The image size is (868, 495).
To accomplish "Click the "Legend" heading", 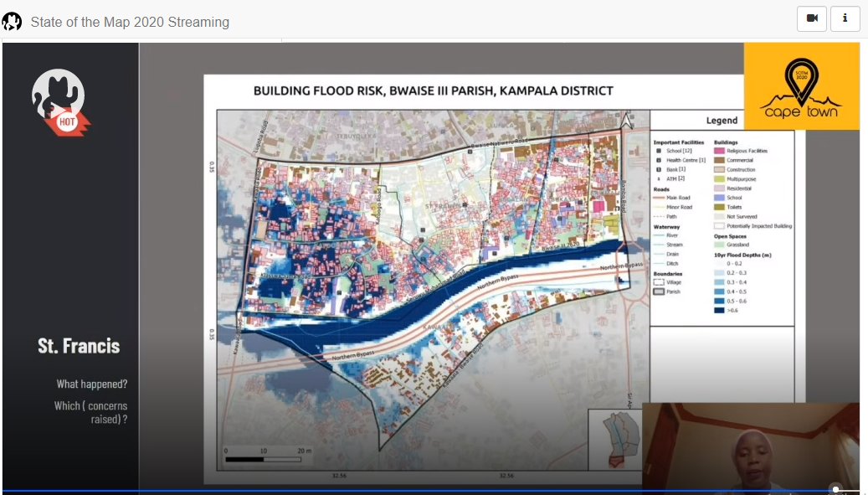I will tap(722, 120).
